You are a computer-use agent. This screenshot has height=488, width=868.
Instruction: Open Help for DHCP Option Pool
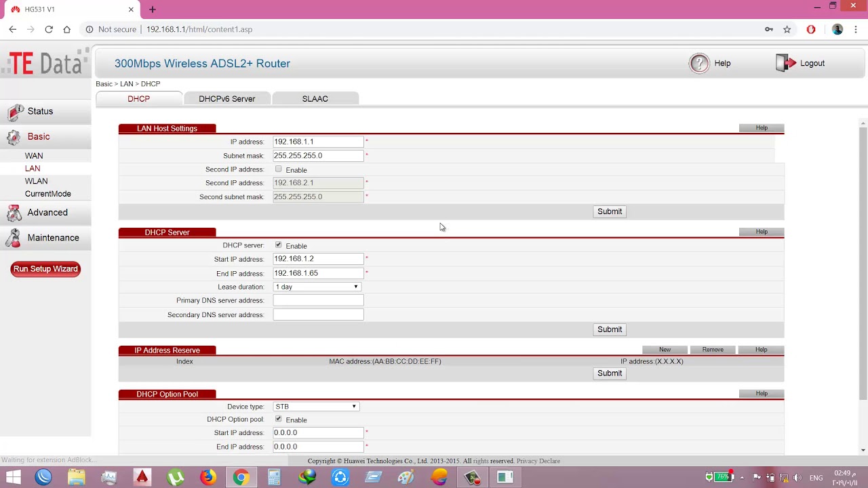(x=762, y=393)
